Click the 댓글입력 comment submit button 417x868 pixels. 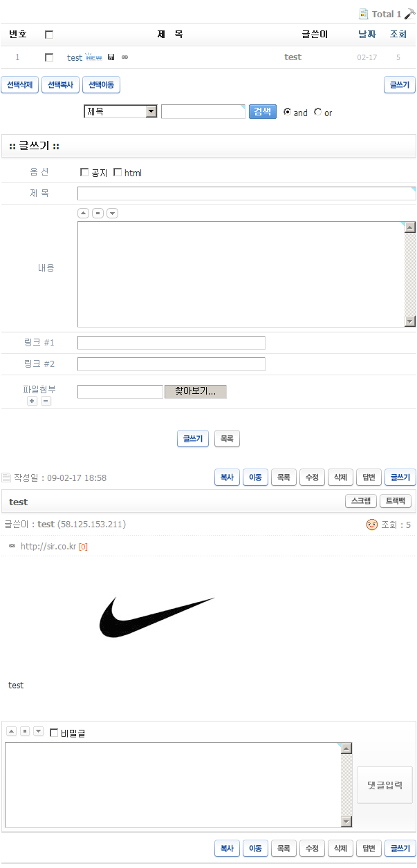[x=384, y=785]
